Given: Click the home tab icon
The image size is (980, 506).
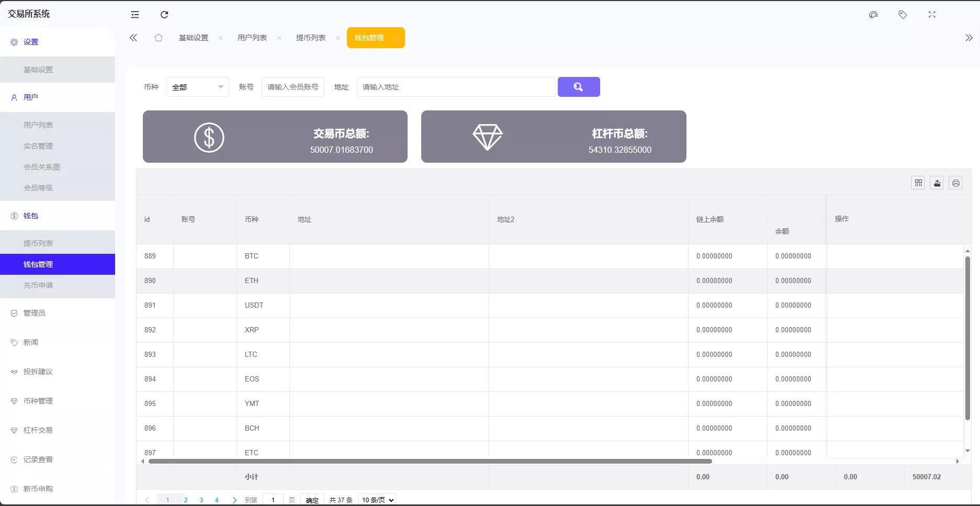Looking at the screenshot, I should [x=159, y=38].
